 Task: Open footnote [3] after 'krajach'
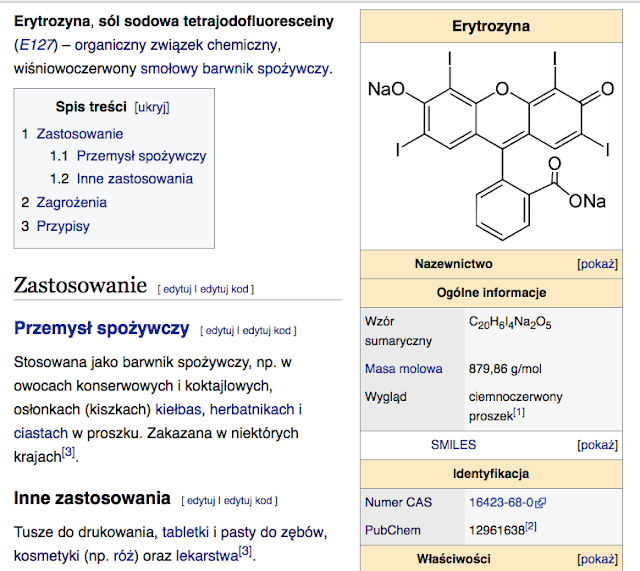click(x=68, y=452)
